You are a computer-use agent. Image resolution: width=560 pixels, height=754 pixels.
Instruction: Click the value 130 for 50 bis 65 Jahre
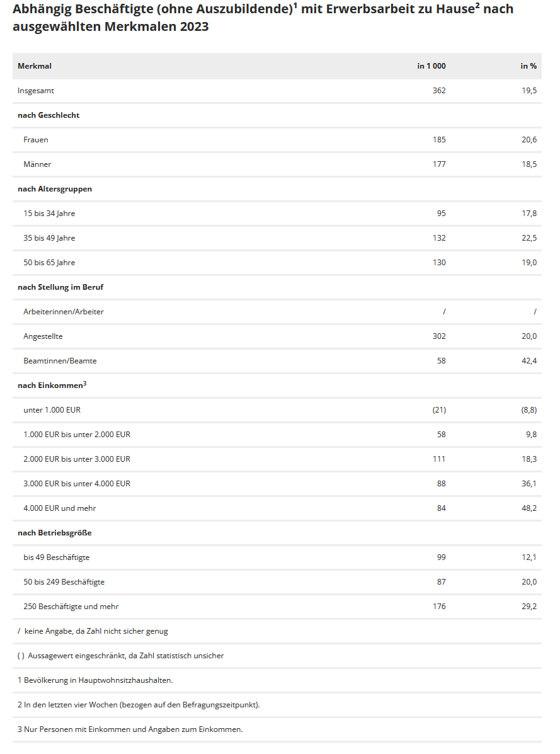439,263
